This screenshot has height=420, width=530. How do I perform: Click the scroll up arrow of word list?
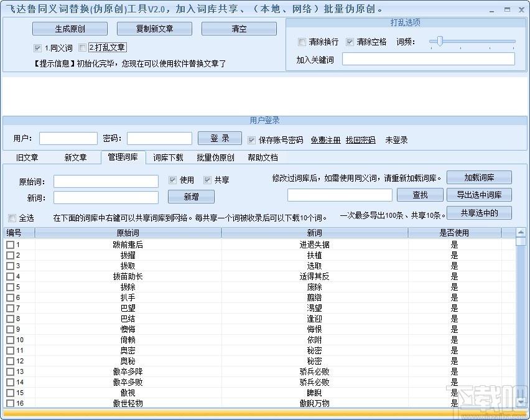pos(521,232)
